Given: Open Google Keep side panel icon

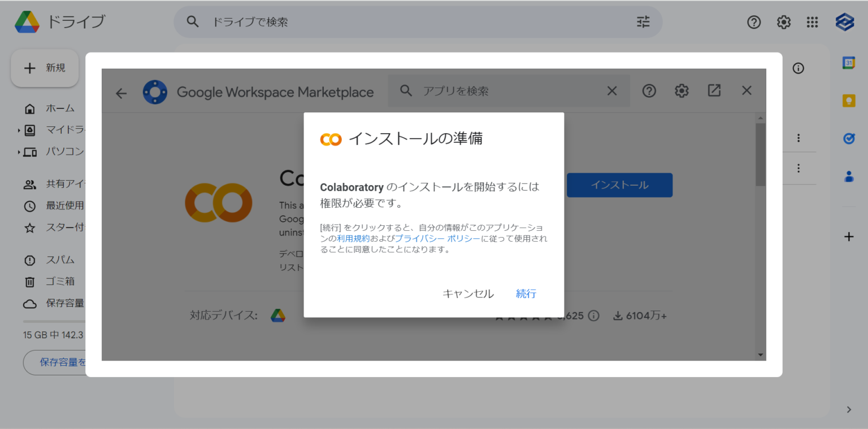Looking at the screenshot, I should pyautogui.click(x=848, y=100).
